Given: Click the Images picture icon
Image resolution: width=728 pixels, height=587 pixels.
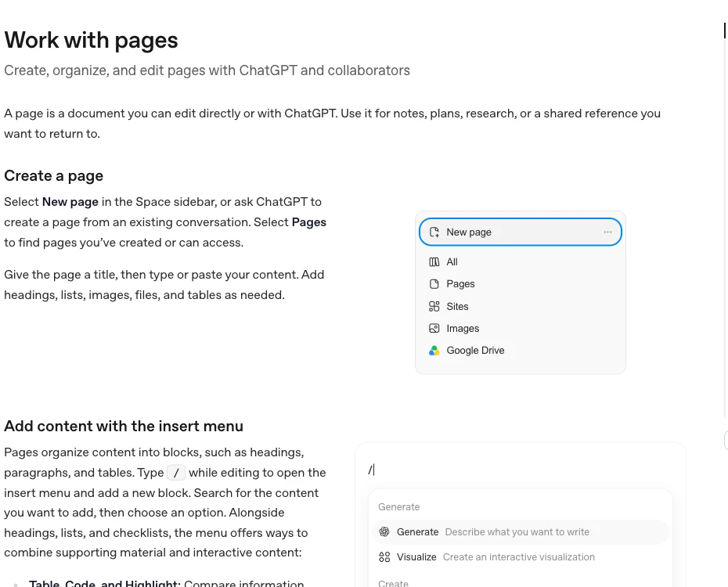Looking at the screenshot, I should [434, 329].
